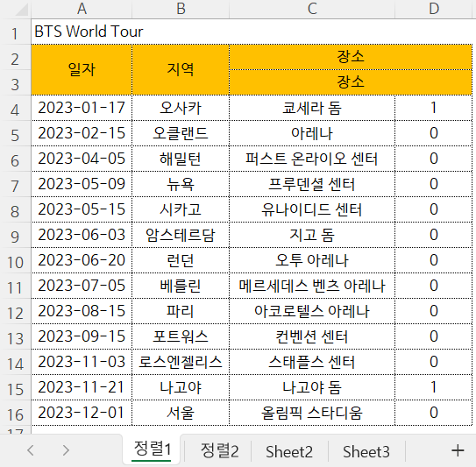The image size is (476, 467).
Task: Click date cell 2023-04-05
Action: [82, 159]
